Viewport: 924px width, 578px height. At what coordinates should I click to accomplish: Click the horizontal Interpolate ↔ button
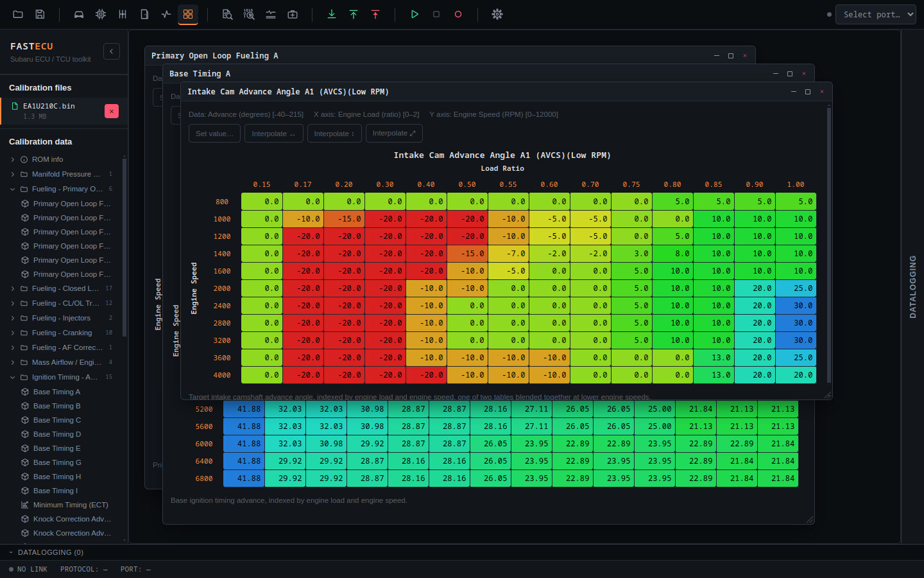(x=273, y=134)
